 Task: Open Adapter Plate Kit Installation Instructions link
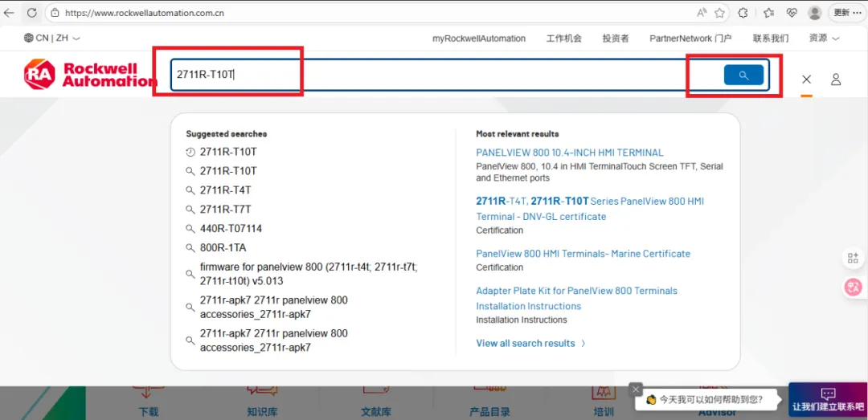pyautogui.click(x=577, y=298)
